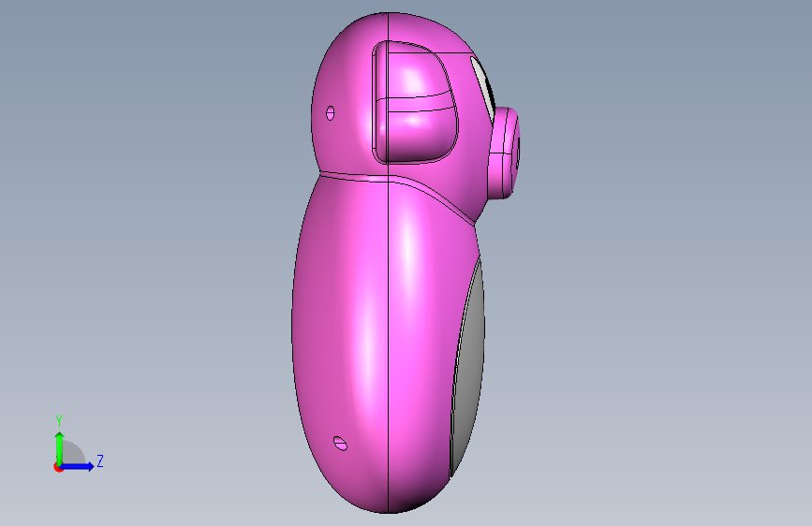Select the gray belly panel
This screenshot has height=526, width=812.
(x=467, y=369)
